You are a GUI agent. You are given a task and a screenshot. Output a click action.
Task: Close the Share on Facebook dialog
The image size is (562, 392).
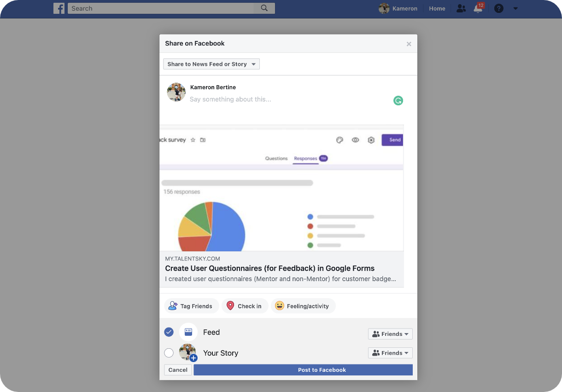[409, 44]
